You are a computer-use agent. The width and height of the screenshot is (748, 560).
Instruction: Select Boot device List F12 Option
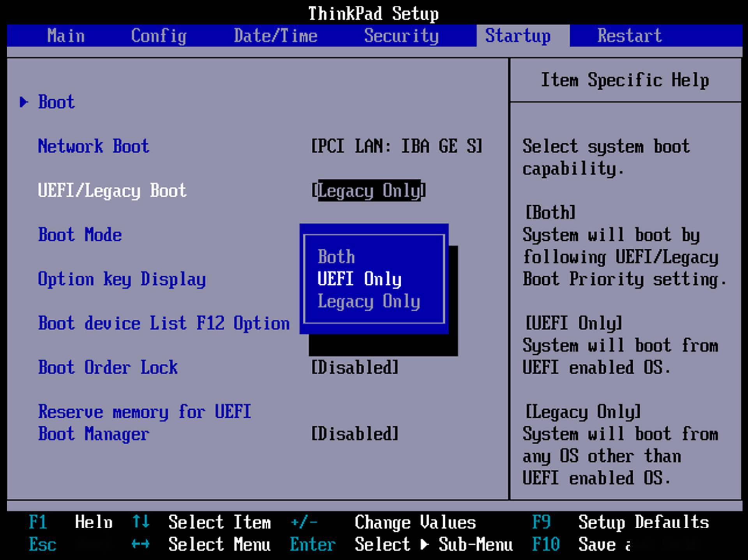pos(164,324)
